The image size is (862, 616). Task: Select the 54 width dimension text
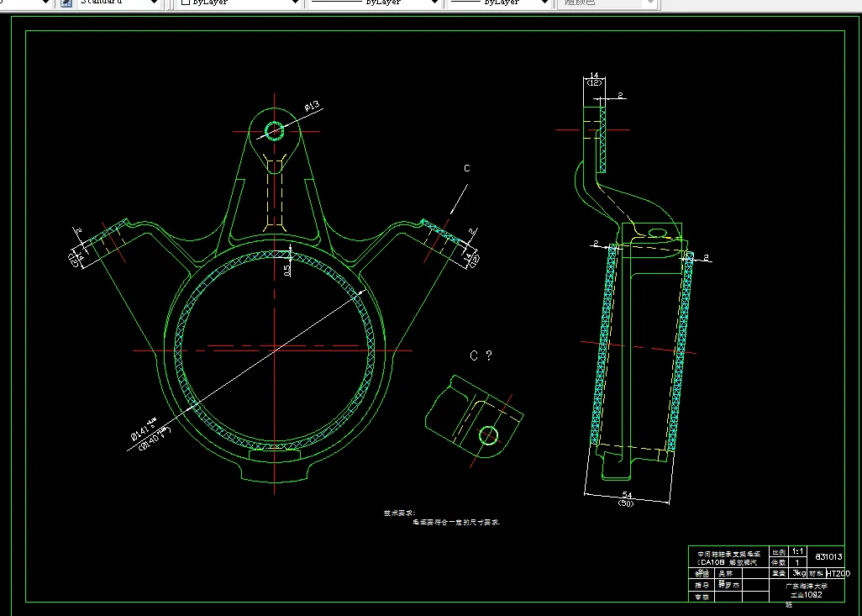tap(628, 496)
